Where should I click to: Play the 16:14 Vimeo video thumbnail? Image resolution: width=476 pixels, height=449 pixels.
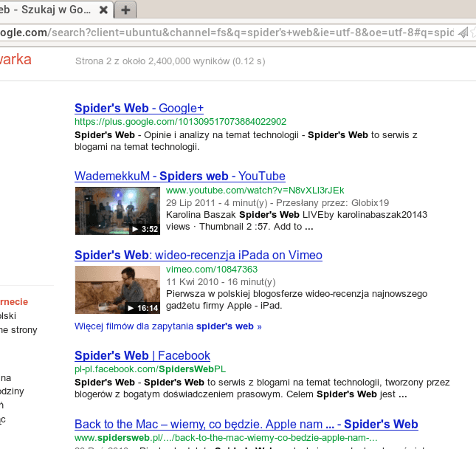click(117, 289)
